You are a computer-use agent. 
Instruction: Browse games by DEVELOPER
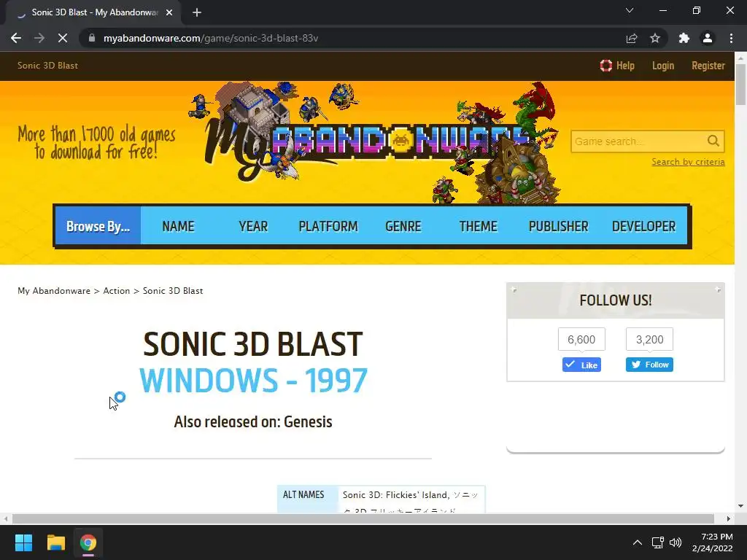643,226
